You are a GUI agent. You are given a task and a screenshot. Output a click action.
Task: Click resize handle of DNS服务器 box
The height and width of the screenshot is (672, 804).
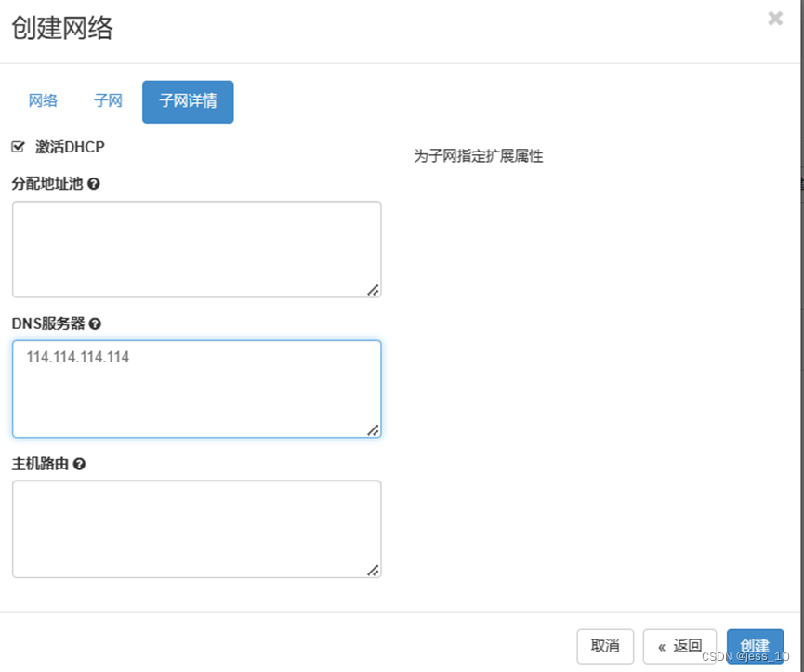coord(374,430)
